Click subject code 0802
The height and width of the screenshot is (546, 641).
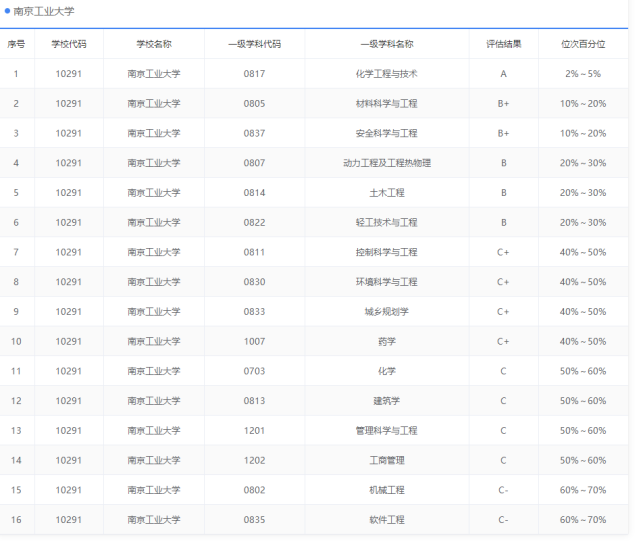[x=254, y=490]
